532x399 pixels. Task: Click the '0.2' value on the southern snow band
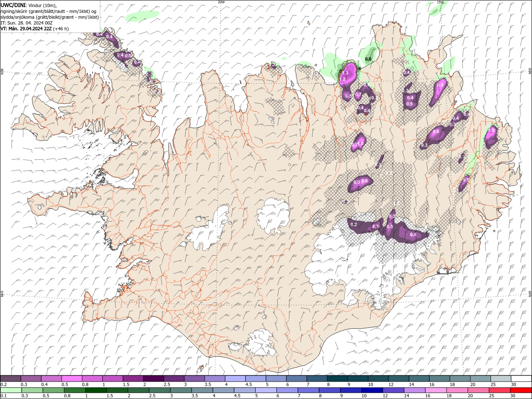pyautogui.click(x=354, y=224)
